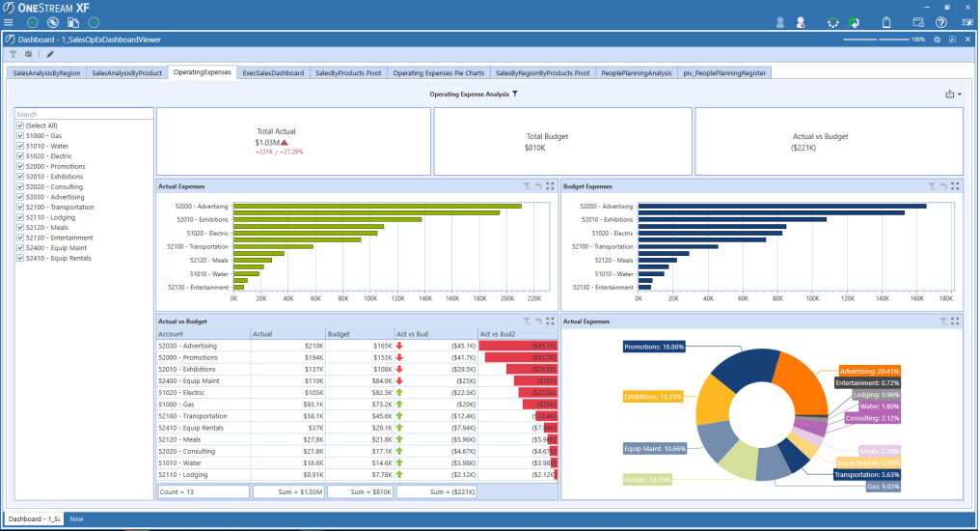Click filter icon on Budget Expenses panel
This screenshot has height=531, width=980.
(x=932, y=186)
